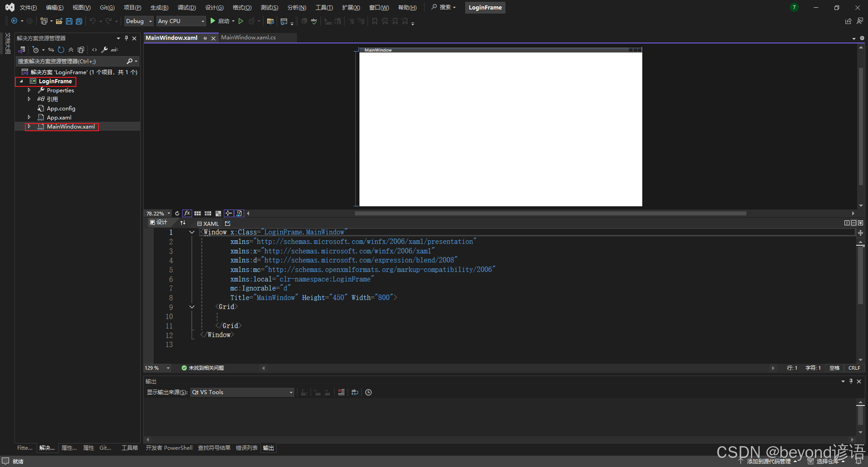
Task: Start without debugging using outlined play icon
Action: pyautogui.click(x=241, y=21)
